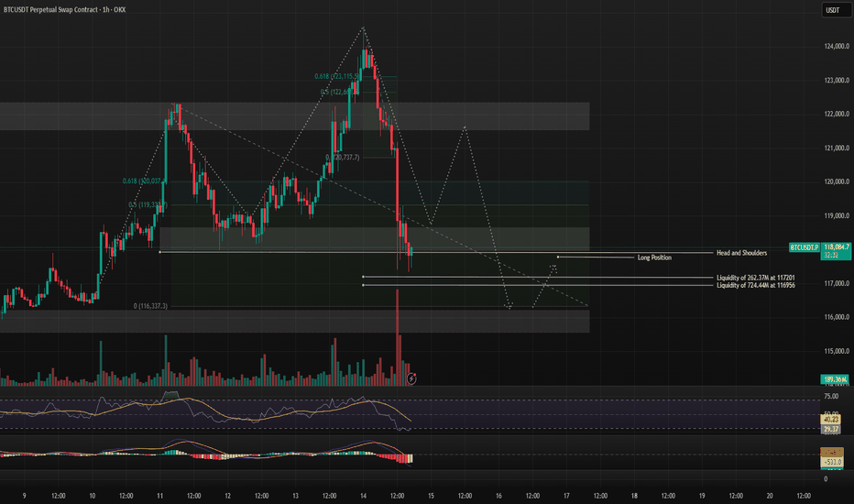Click the current price label 118,084.7
Screen dimensions: 854x504
(x=836, y=247)
